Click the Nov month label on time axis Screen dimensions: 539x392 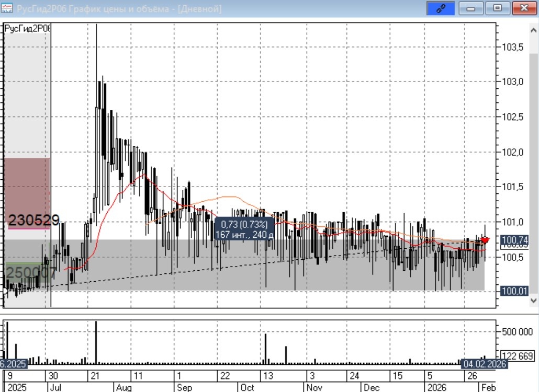314,387
